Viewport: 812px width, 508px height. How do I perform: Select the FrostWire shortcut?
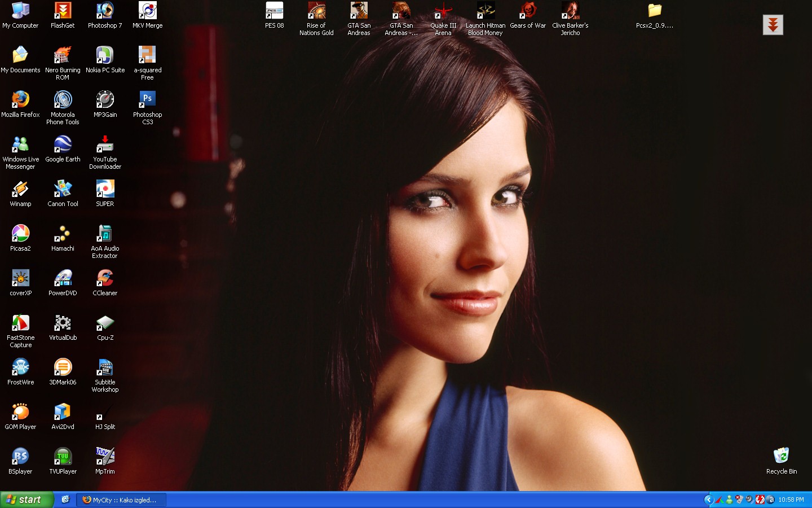pos(20,373)
